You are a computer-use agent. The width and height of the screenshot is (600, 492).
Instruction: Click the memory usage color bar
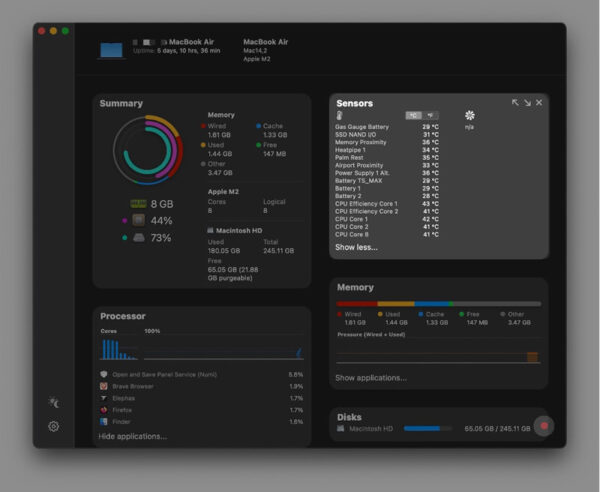[x=439, y=304]
